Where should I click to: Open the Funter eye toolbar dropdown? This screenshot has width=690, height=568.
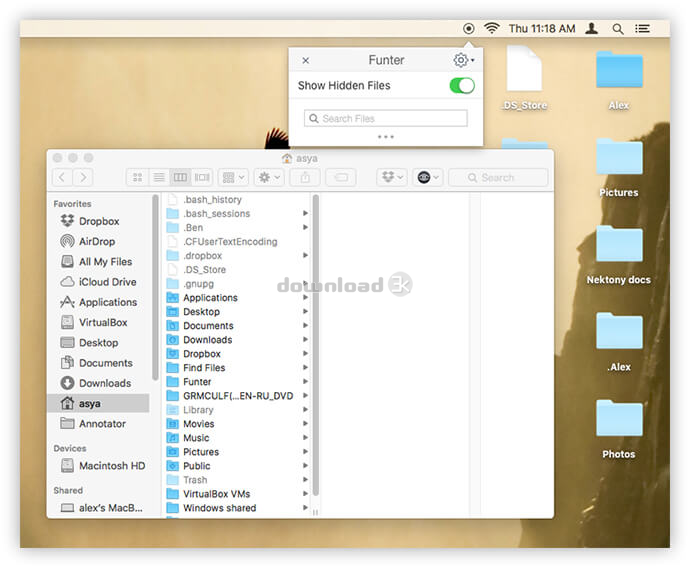click(428, 177)
